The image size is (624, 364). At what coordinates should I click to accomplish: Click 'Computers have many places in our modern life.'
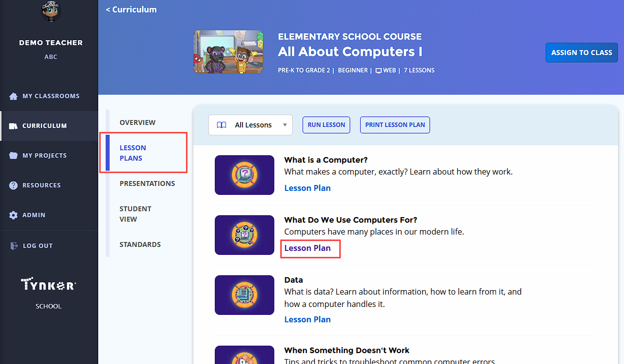374,232
